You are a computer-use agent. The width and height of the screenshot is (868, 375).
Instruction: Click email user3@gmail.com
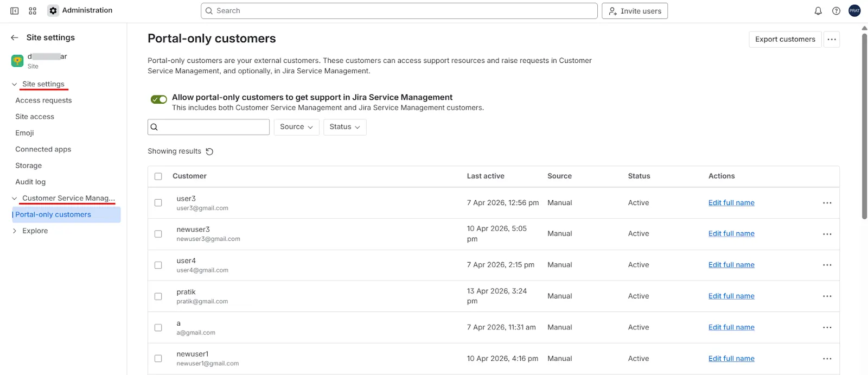pos(202,208)
